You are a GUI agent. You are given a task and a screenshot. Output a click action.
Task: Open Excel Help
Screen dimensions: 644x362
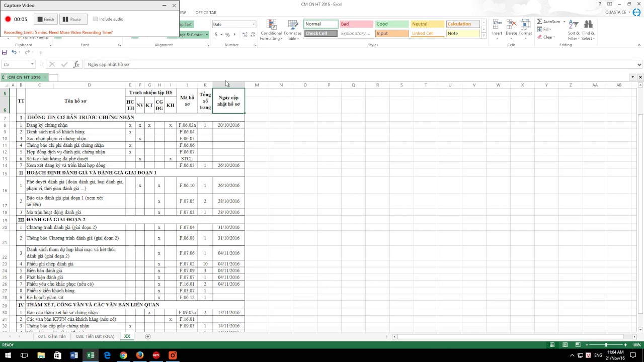click(600, 4)
